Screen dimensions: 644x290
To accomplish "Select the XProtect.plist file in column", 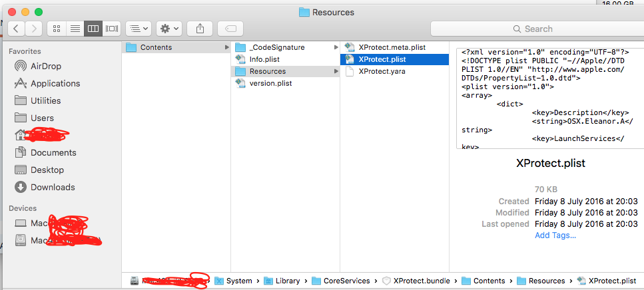I will [x=394, y=59].
